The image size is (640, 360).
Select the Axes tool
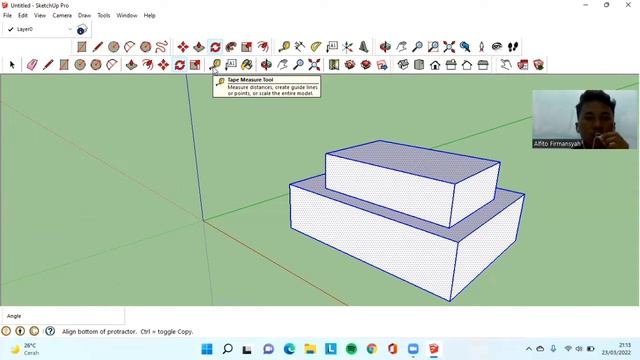pos(347,47)
